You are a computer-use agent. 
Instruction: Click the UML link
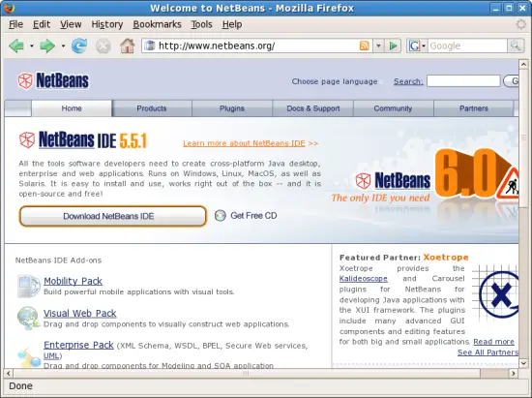pos(51,355)
